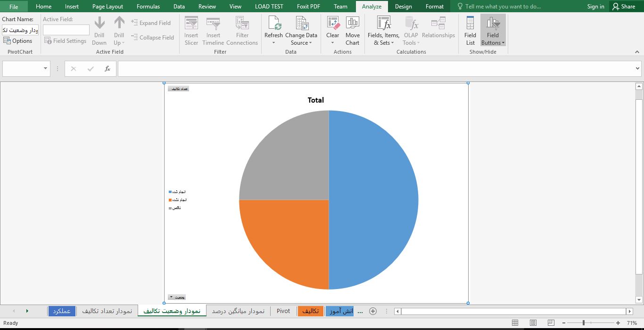Open Fields, Items, & Sets
The width and height of the screenshot is (644, 330).
pyautogui.click(x=384, y=31)
